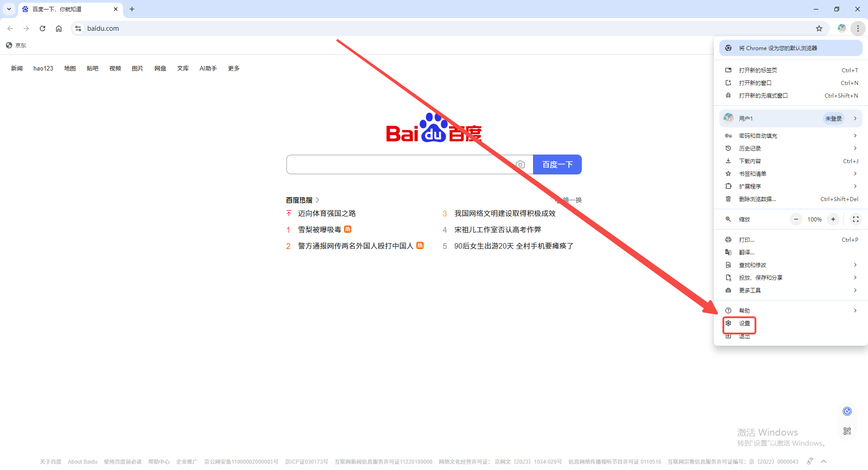868x470 pixels.
Task: Open 新闻 link in Baidu nav
Action: (x=17, y=68)
